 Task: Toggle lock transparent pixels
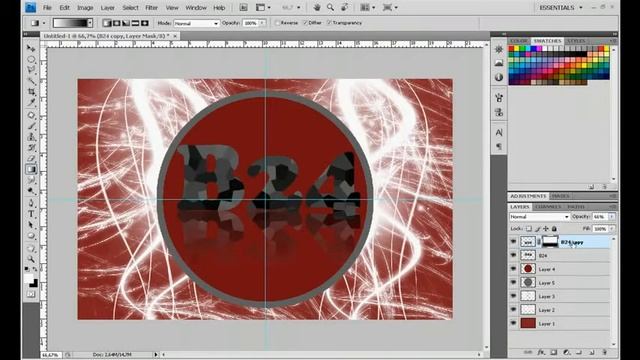pos(529,229)
